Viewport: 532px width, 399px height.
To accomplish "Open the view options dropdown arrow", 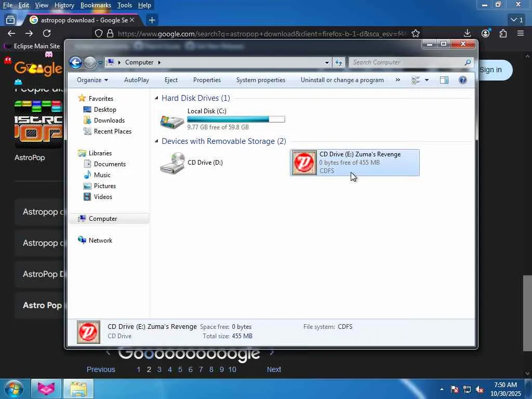I will coord(427,80).
